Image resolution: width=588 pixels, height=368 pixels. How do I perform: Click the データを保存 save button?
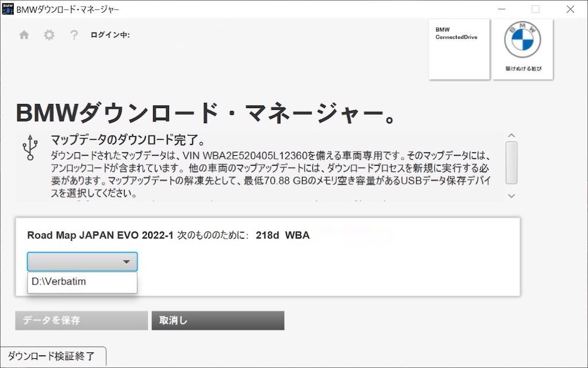tap(80, 320)
